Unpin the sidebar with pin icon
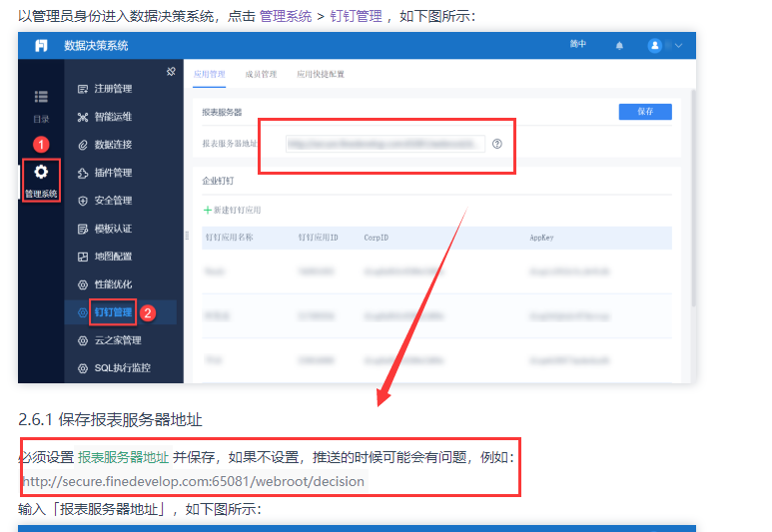This screenshot has height=532, width=772. click(x=171, y=72)
